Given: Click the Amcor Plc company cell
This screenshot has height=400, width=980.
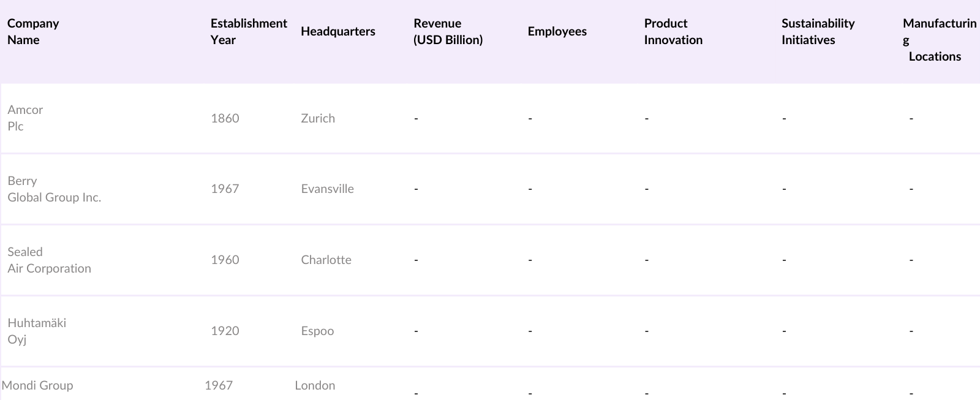Looking at the screenshot, I should pyautogui.click(x=25, y=118).
